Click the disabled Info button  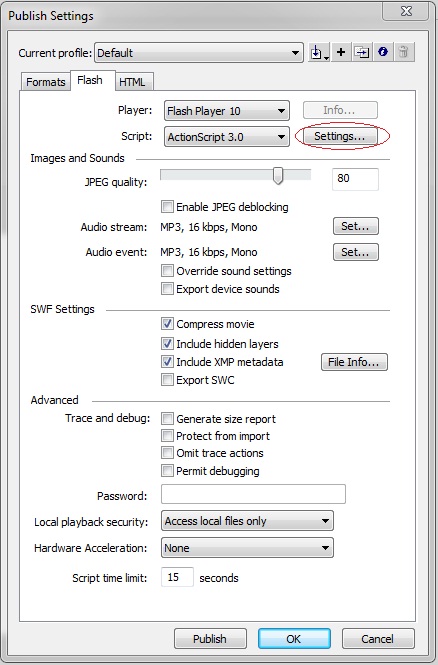(340, 110)
